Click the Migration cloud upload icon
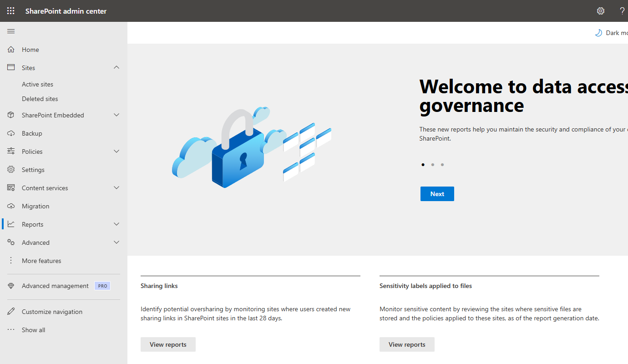628x364 pixels. click(x=11, y=206)
